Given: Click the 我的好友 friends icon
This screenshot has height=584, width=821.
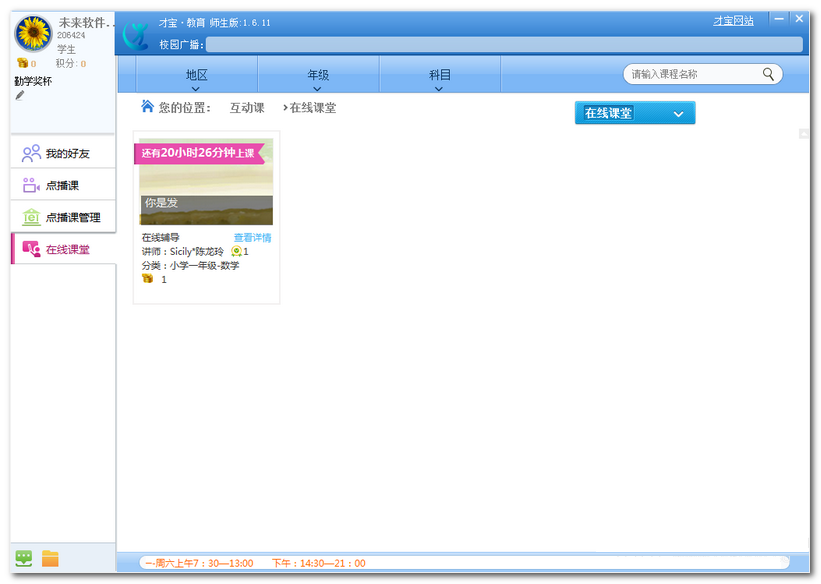Looking at the screenshot, I should pos(31,153).
